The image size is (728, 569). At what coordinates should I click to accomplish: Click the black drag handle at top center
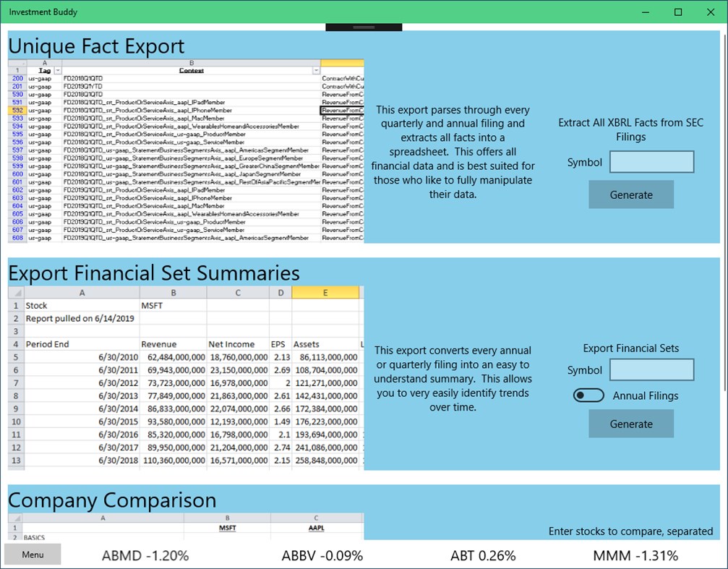tap(364, 25)
